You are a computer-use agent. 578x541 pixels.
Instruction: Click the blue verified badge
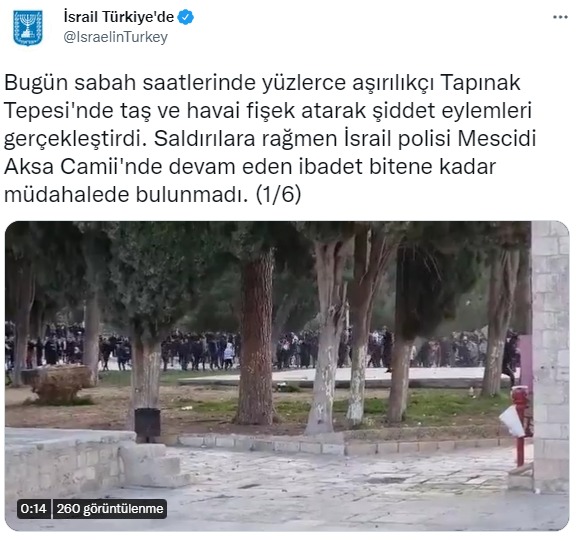[186, 17]
